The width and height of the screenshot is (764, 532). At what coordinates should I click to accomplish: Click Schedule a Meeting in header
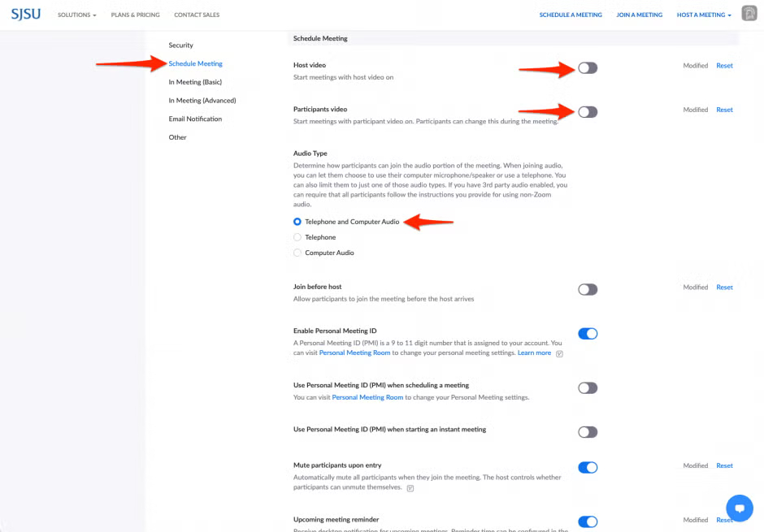point(571,15)
